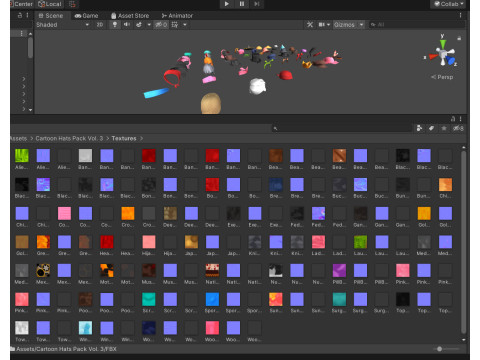Image resolution: width=480 pixels, height=360 pixels.
Task: Open Scene window three-dot options menu
Action: (x=461, y=15)
